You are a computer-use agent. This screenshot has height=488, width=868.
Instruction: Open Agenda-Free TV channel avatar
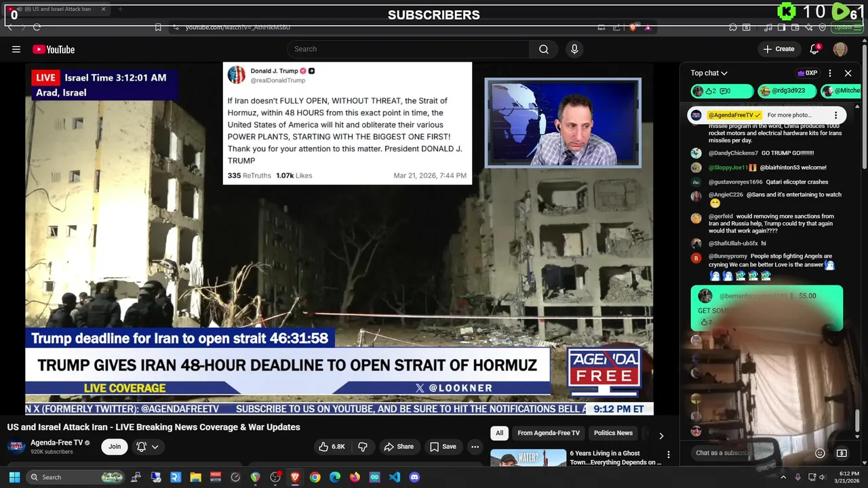point(16,447)
